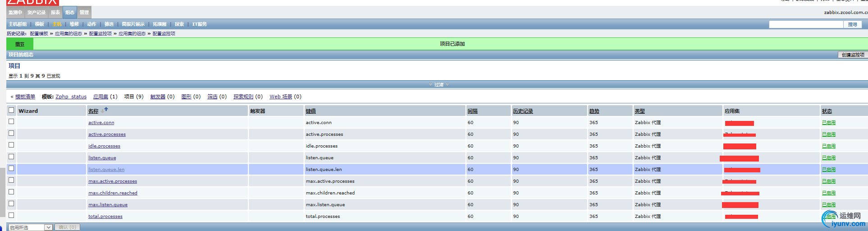Open the 资产记录 main tab
The image size is (868, 231).
[36, 12]
